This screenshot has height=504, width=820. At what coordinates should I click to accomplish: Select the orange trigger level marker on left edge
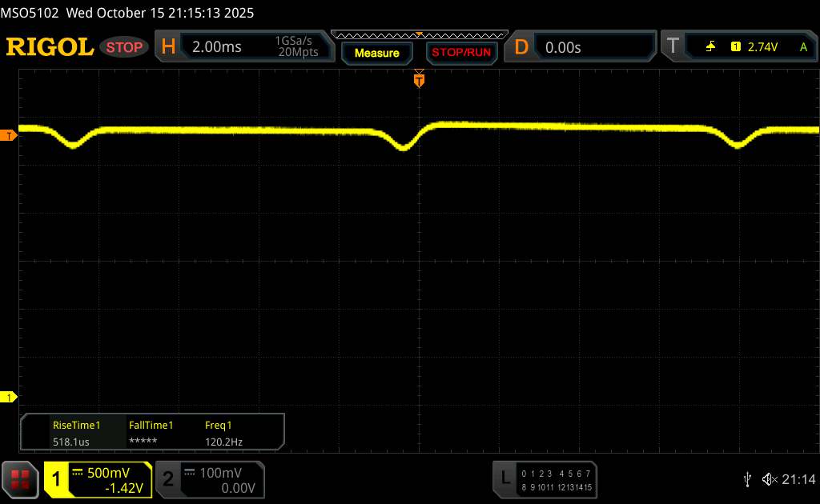(10, 136)
